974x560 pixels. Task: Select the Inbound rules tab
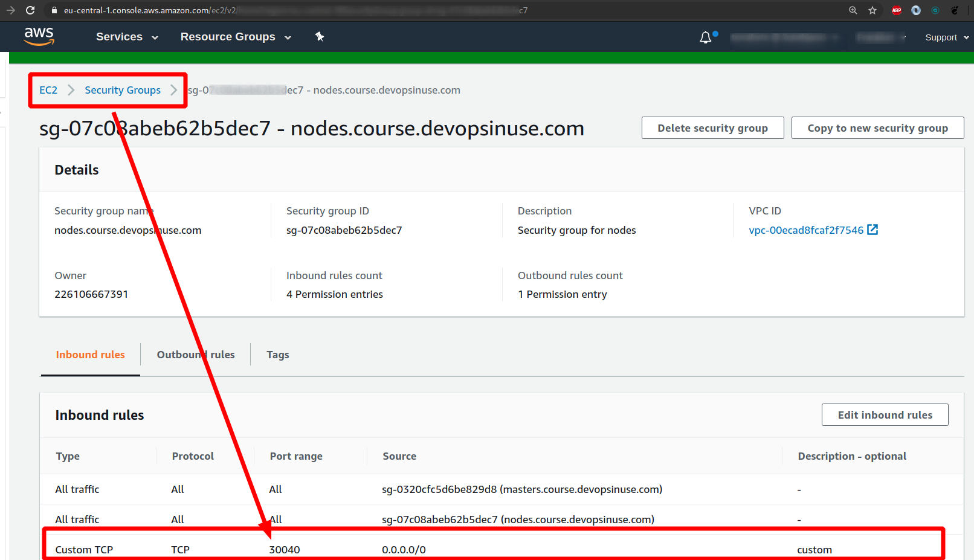(91, 355)
